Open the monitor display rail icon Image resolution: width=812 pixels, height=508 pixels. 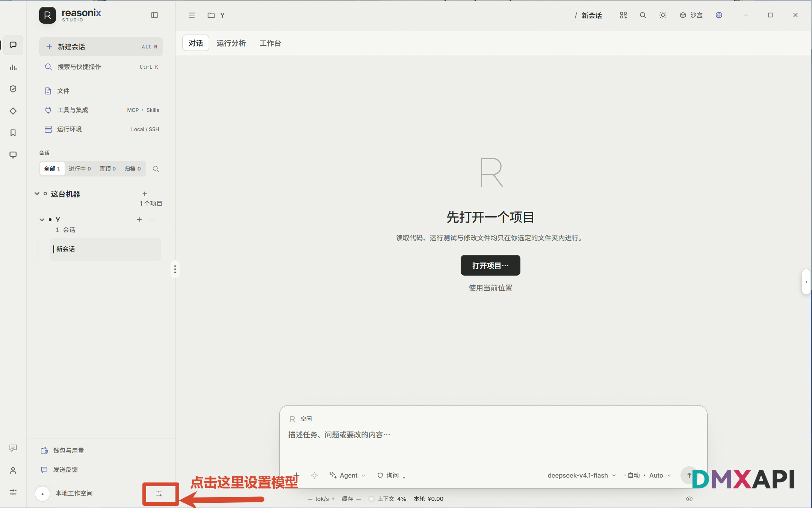(13, 155)
